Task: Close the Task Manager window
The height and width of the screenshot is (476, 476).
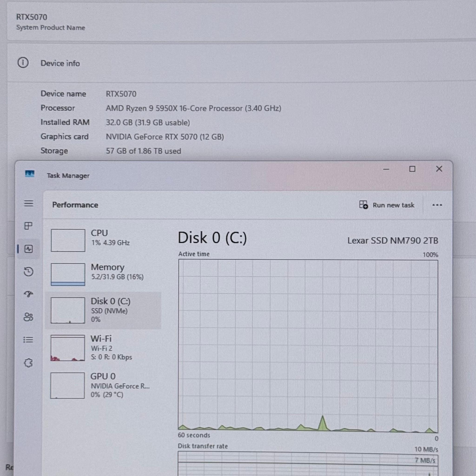Action: point(439,169)
